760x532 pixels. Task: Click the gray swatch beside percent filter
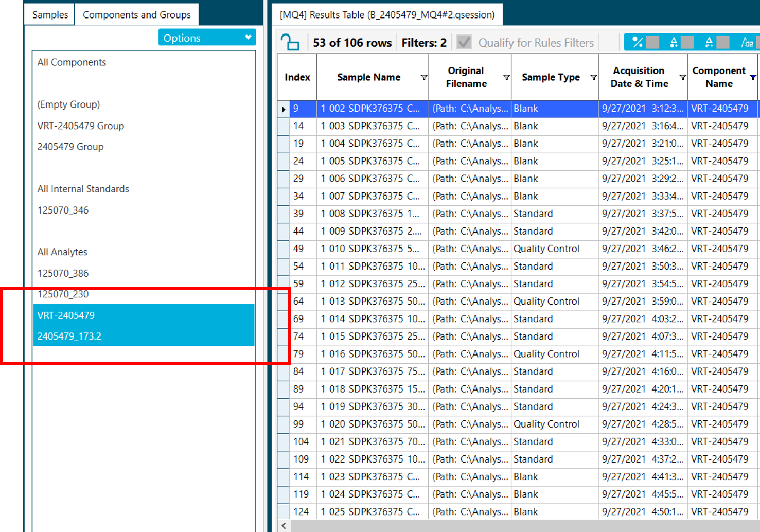point(652,42)
